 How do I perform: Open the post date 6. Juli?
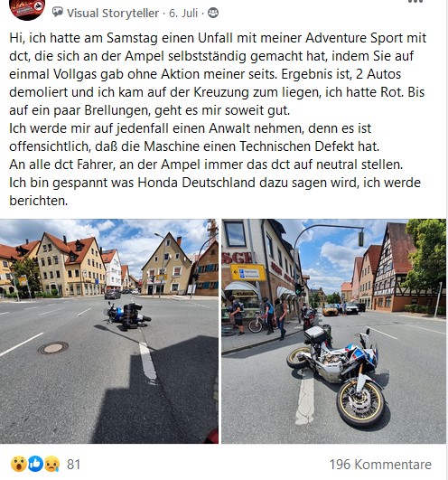tap(183, 14)
